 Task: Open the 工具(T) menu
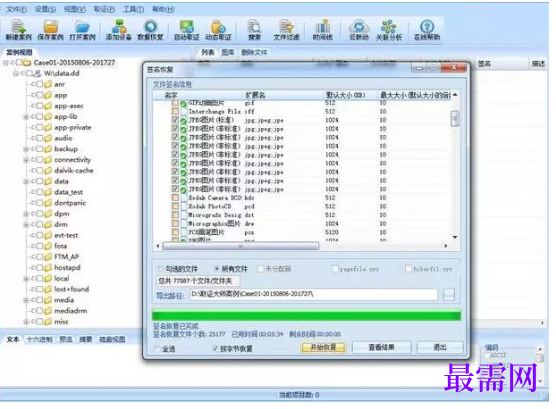133,9
